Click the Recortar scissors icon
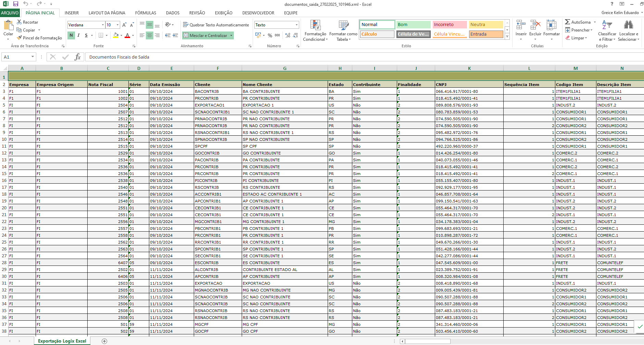Image resolution: width=644 pixels, height=345 pixels. click(x=20, y=22)
